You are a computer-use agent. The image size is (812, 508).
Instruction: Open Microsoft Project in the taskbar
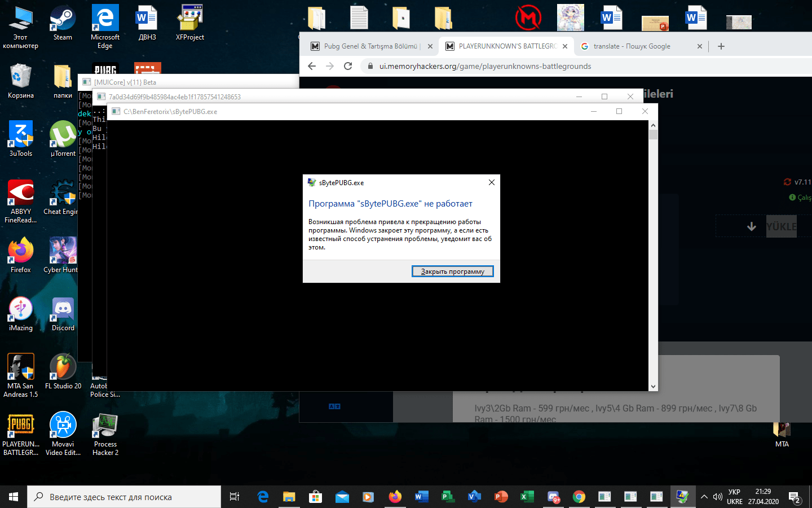pos(448,497)
